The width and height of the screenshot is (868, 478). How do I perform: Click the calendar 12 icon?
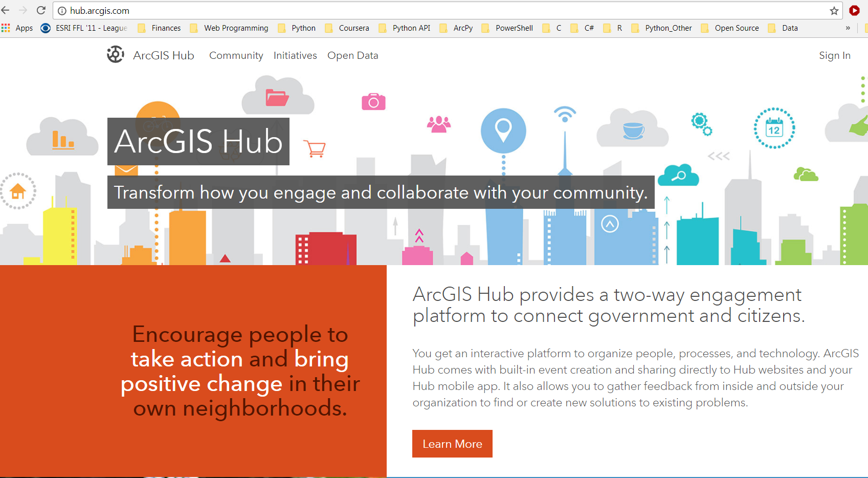[x=774, y=128]
